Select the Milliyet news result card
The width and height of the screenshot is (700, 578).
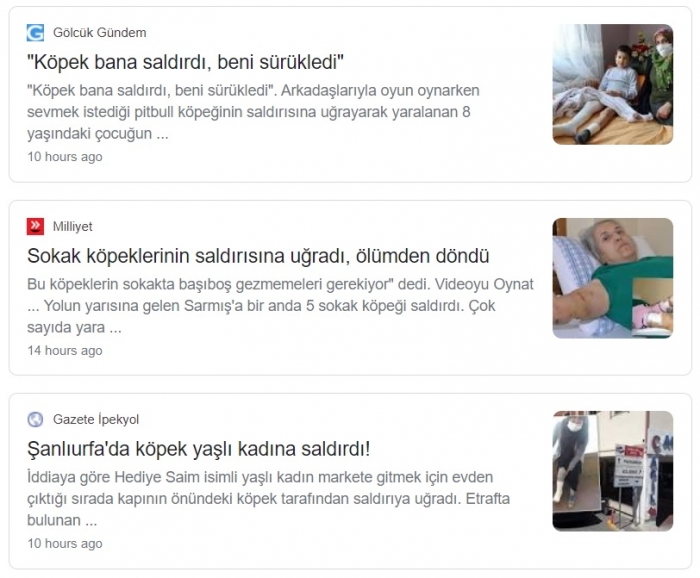pos(350,288)
